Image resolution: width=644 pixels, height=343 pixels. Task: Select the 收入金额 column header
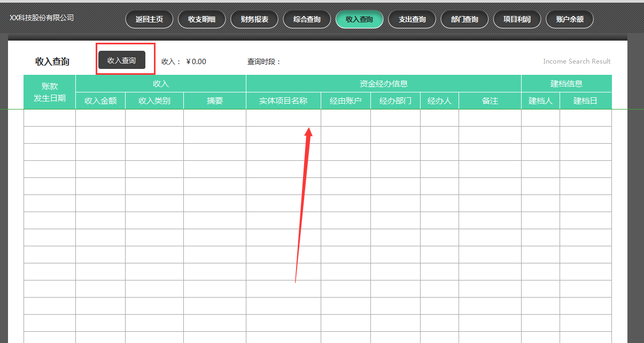pos(100,100)
